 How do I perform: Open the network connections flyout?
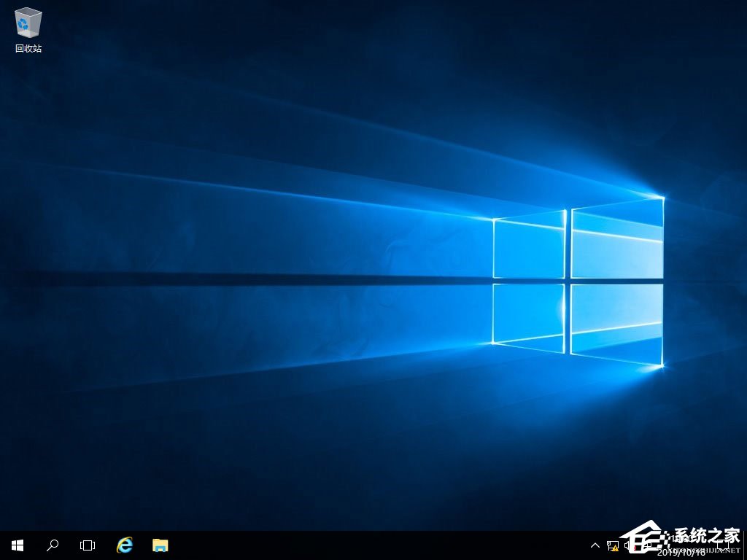click(x=614, y=545)
